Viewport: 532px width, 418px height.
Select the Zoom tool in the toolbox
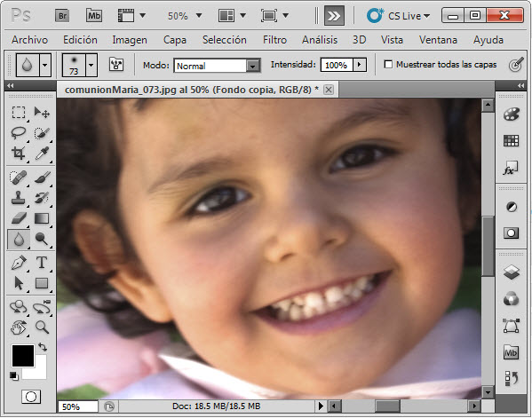(42, 327)
